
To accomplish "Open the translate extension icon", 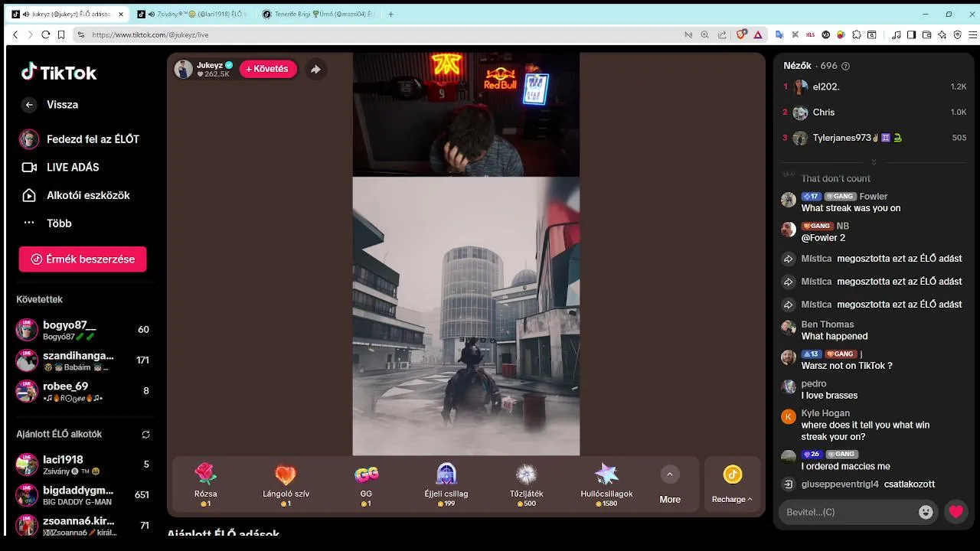I will [779, 34].
